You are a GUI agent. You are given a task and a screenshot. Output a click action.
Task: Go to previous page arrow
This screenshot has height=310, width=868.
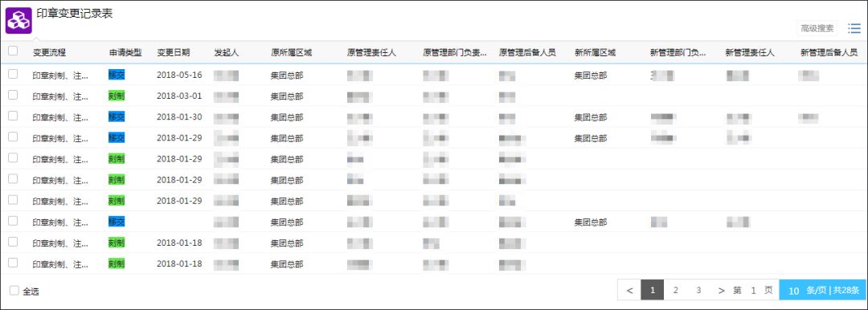tap(629, 290)
